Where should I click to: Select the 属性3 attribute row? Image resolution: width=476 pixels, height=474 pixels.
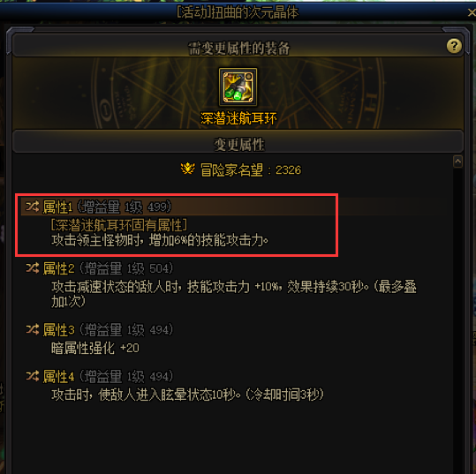[100, 339]
